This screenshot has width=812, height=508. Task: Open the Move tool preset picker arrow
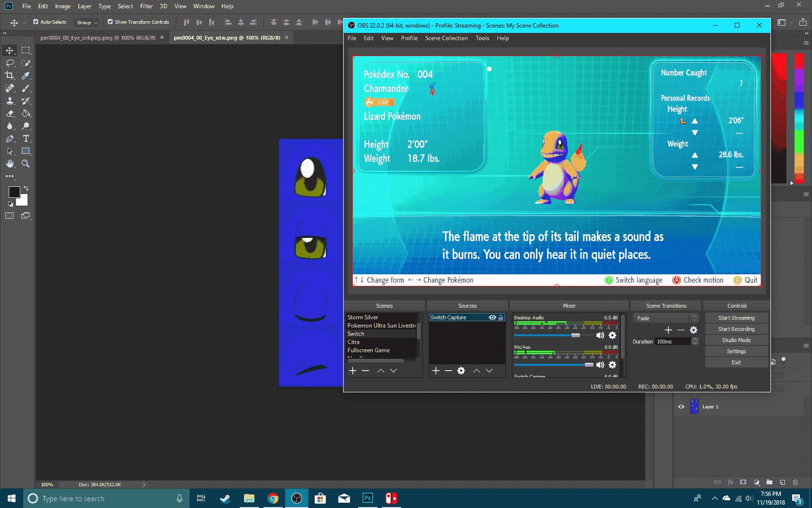(x=24, y=23)
